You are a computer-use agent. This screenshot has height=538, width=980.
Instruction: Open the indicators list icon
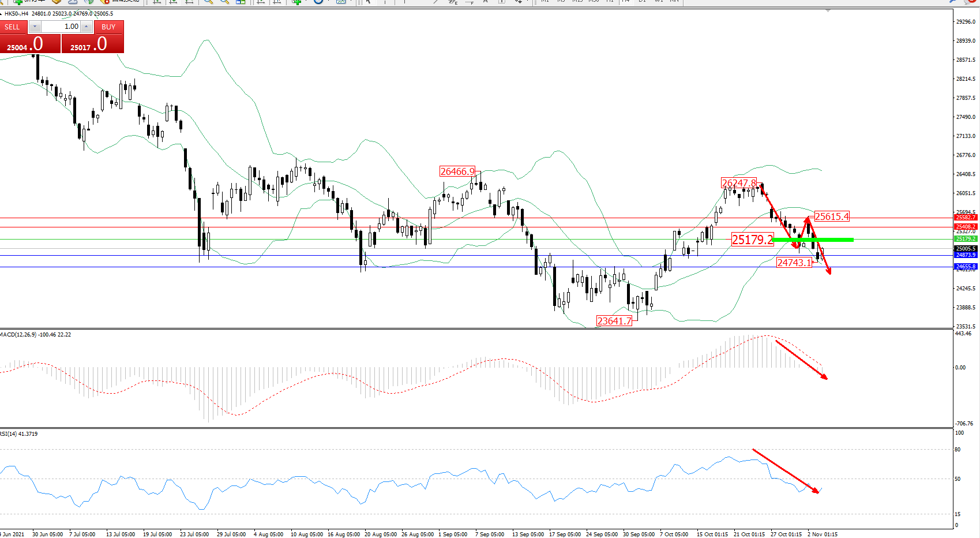click(x=297, y=2)
